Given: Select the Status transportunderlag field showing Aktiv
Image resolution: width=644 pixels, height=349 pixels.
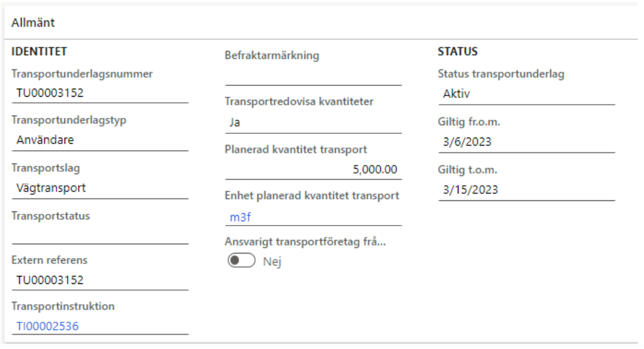Looking at the screenshot, I should (526, 94).
